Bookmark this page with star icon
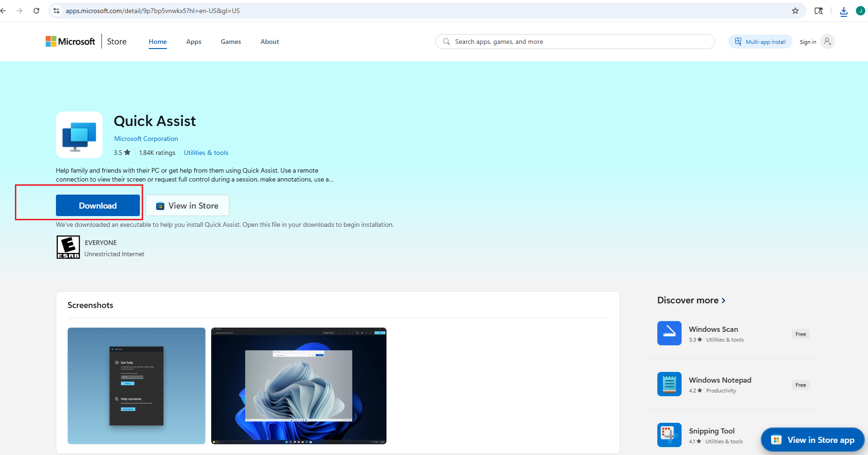The height and width of the screenshot is (455, 868). pos(795,11)
